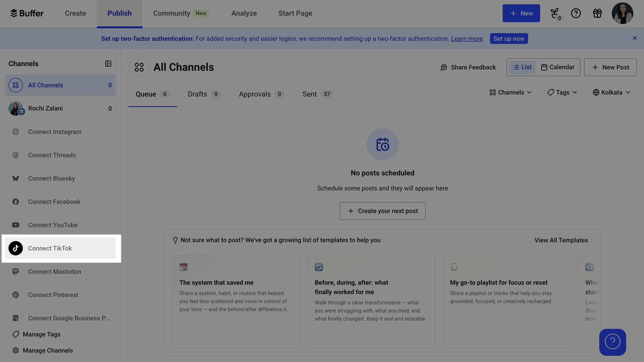Open Manage Channels settings
The image size is (644, 362).
48,350
